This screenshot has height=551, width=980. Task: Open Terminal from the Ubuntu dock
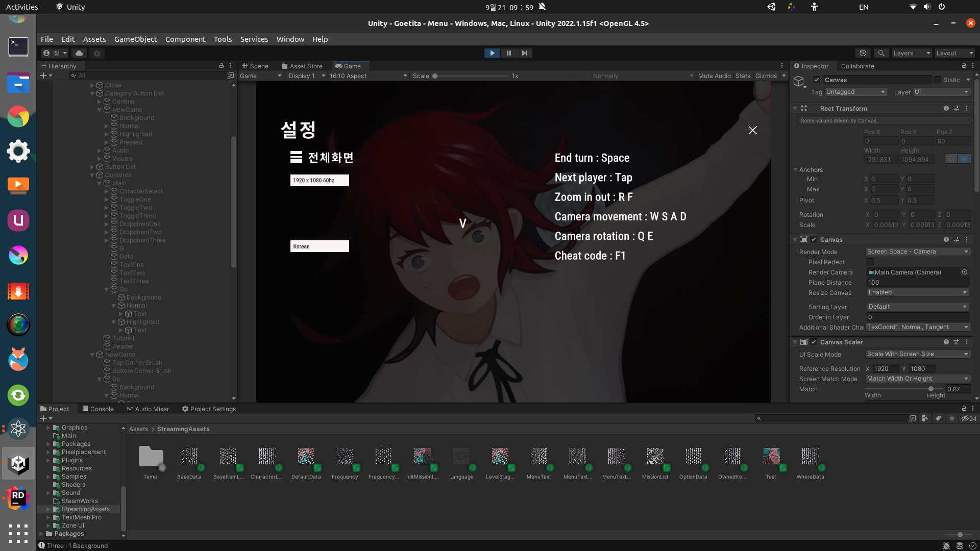18,46
